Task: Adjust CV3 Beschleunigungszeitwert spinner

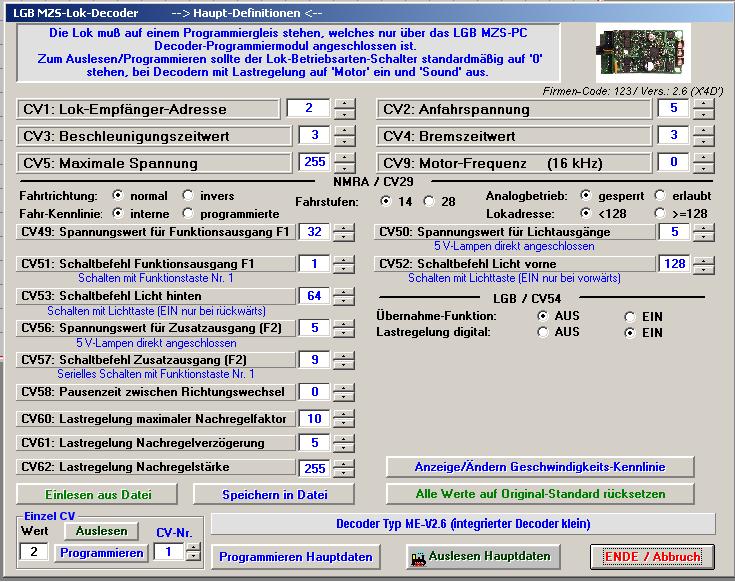Action: [x=345, y=136]
